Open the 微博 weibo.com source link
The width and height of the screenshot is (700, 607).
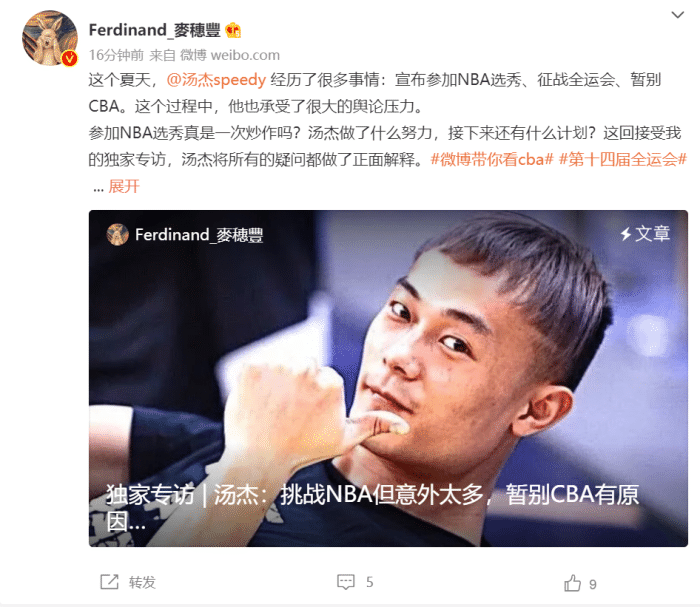click(x=229, y=55)
